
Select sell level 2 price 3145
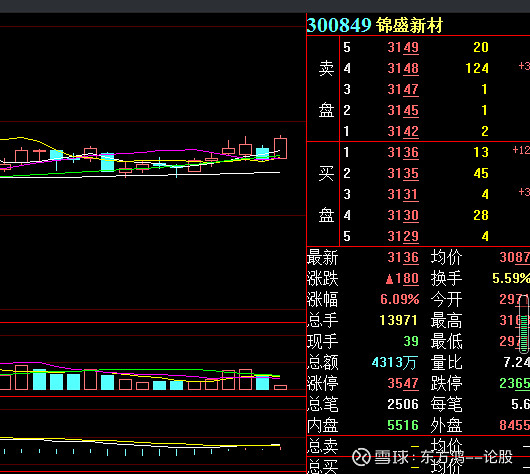point(403,111)
